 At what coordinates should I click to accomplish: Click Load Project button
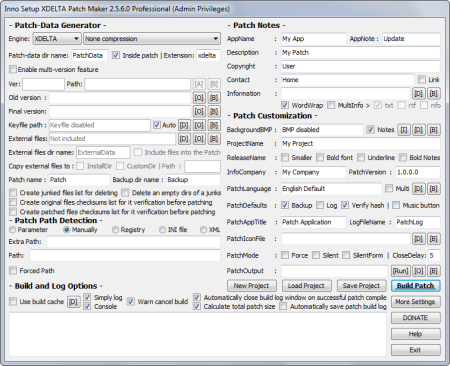point(306,286)
